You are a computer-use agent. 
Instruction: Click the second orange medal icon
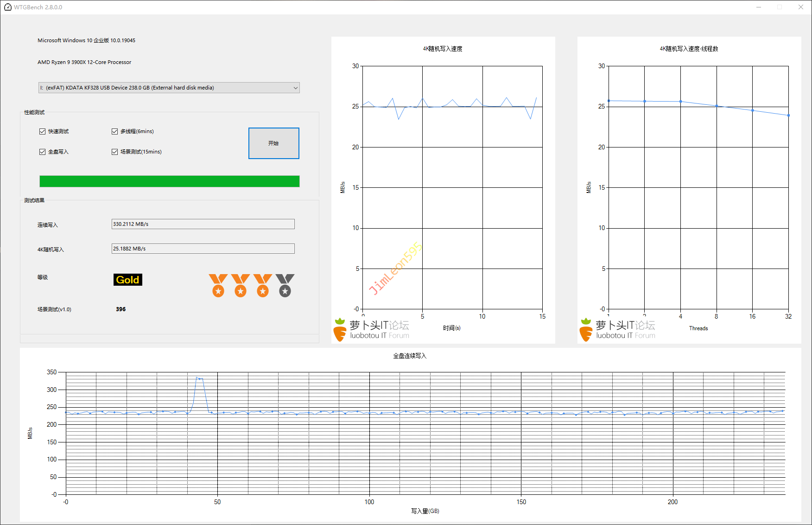pyautogui.click(x=240, y=285)
